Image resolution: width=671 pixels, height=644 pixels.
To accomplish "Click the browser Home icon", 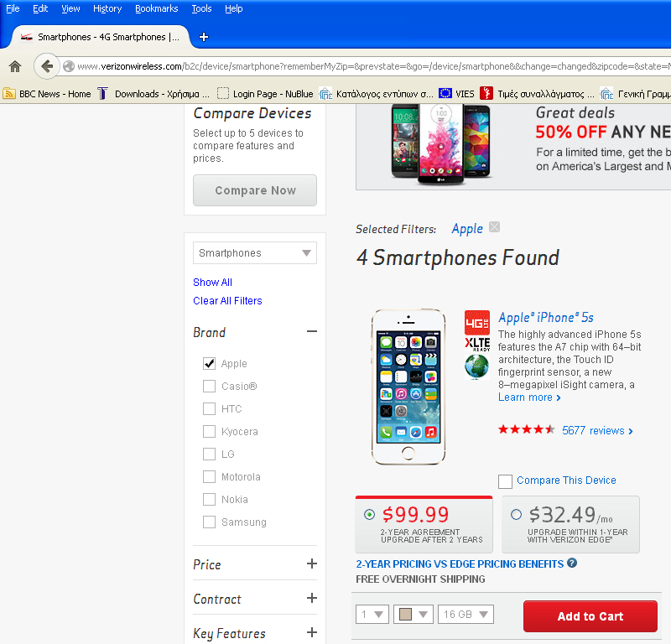I will click(x=15, y=66).
